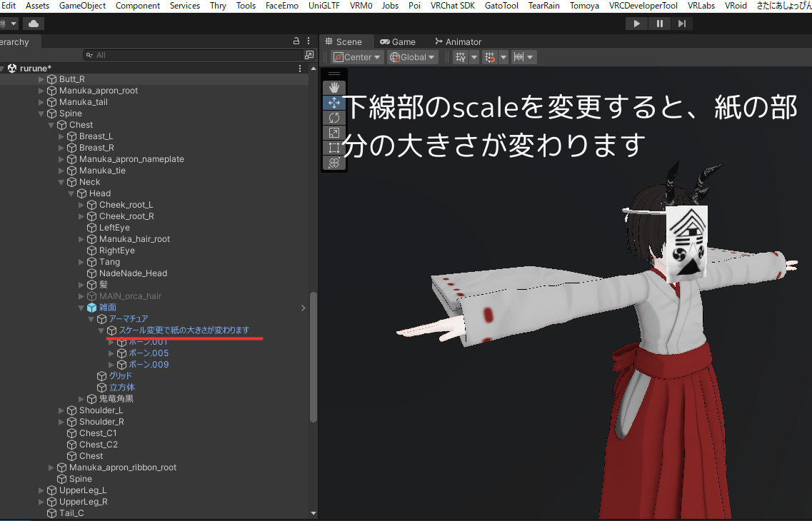Open the Center pivot mode dropdown

[357, 57]
